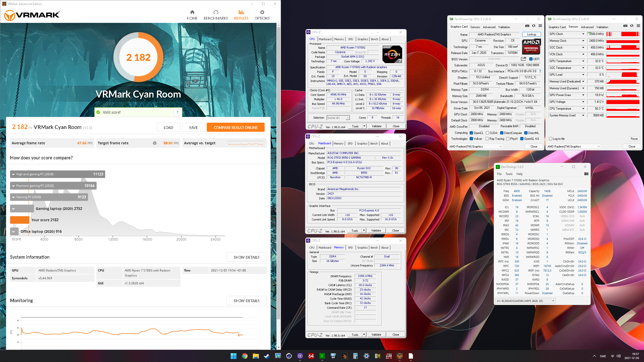
Task: Click Reset in GPU-Z Sensors window
Action: tap(634, 139)
